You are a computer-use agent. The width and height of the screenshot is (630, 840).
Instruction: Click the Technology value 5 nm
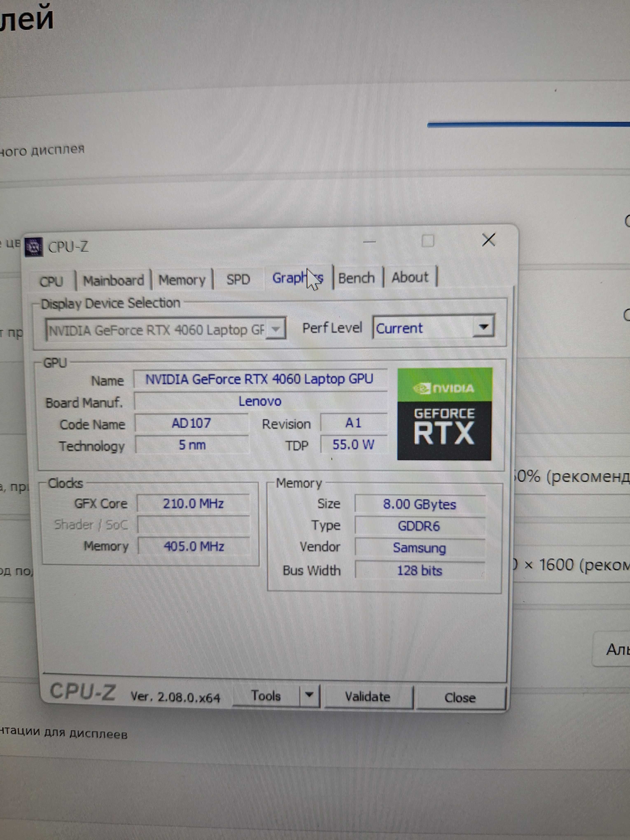(192, 445)
